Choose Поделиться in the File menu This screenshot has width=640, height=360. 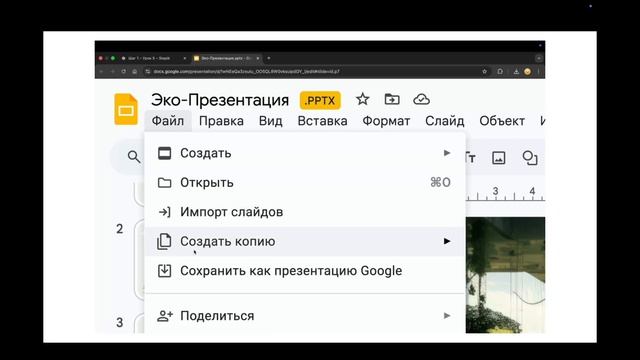click(x=305, y=316)
